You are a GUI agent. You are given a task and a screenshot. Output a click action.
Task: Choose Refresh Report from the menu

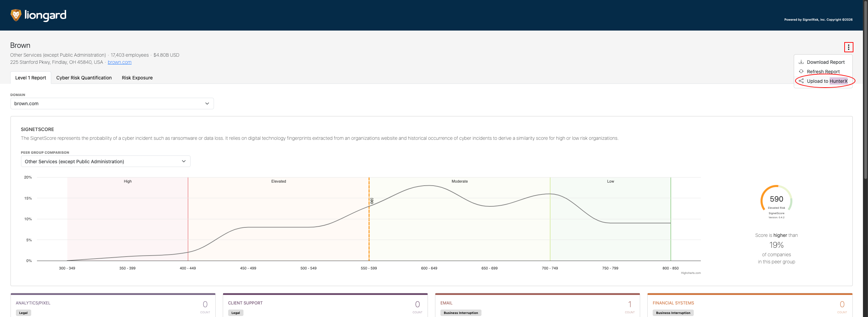pyautogui.click(x=823, y=72)
